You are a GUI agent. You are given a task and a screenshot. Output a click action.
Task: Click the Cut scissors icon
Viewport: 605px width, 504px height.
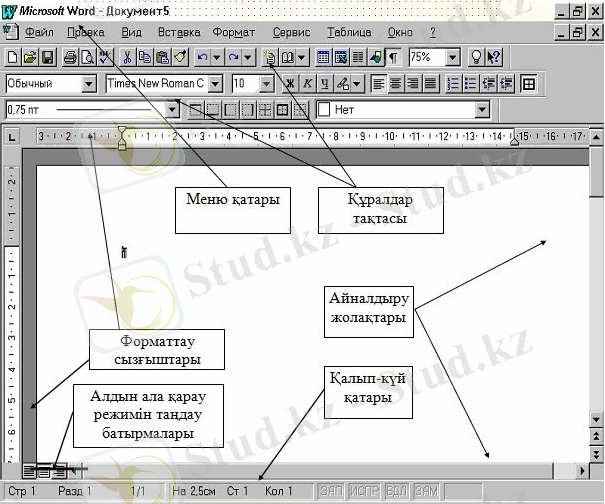point(128,58)
